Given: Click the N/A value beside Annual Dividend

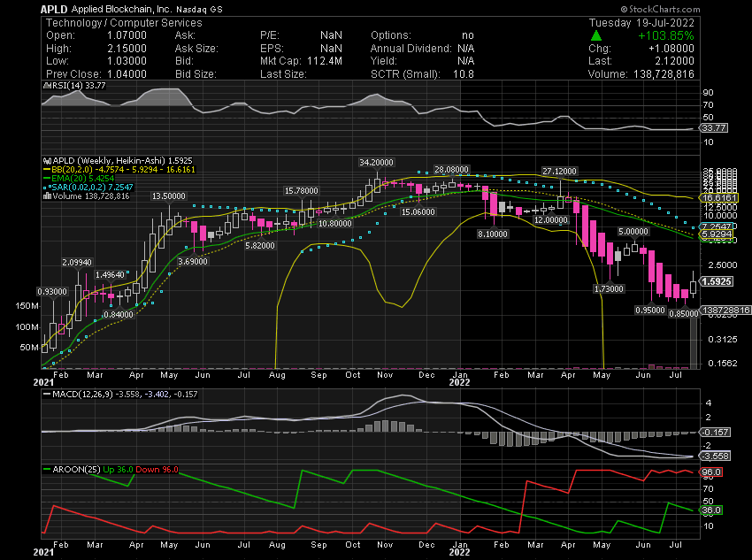Looking at the screenshot, I should [465, 49].
